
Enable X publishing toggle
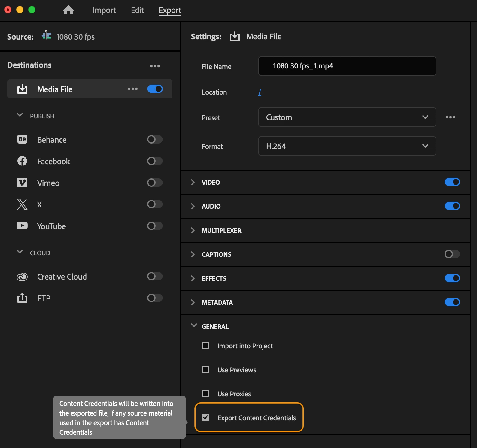[155, 204]
